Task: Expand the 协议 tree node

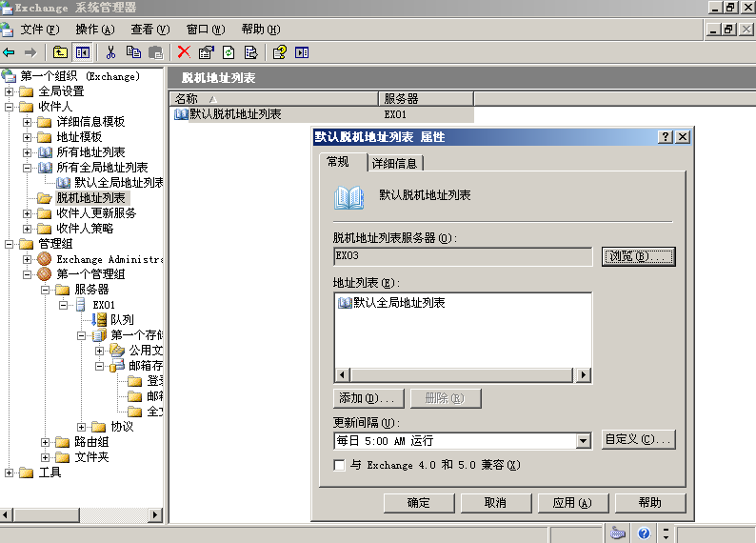Action: click(82, 427)
